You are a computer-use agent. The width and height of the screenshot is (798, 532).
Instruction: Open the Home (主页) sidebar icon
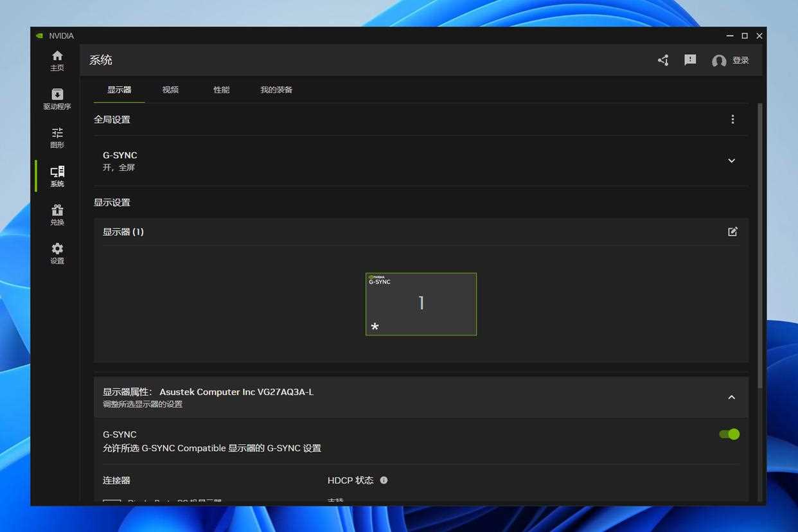(57, 60)
